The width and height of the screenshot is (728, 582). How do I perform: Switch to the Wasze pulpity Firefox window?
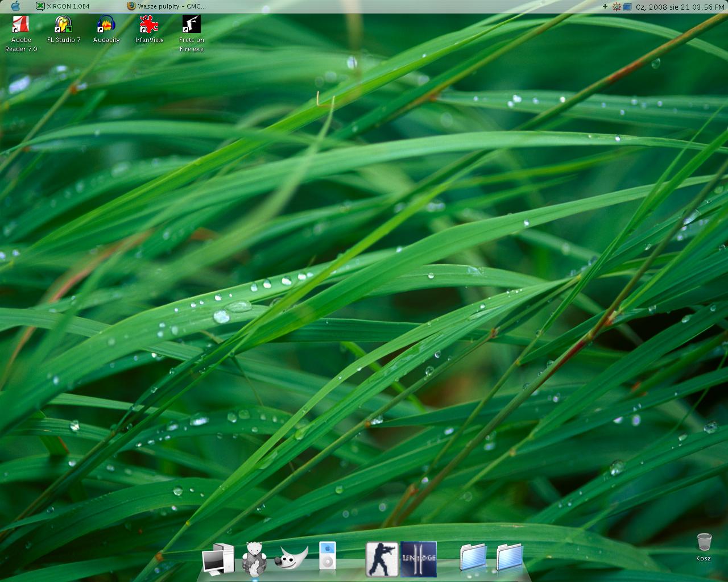coord(166,6)
